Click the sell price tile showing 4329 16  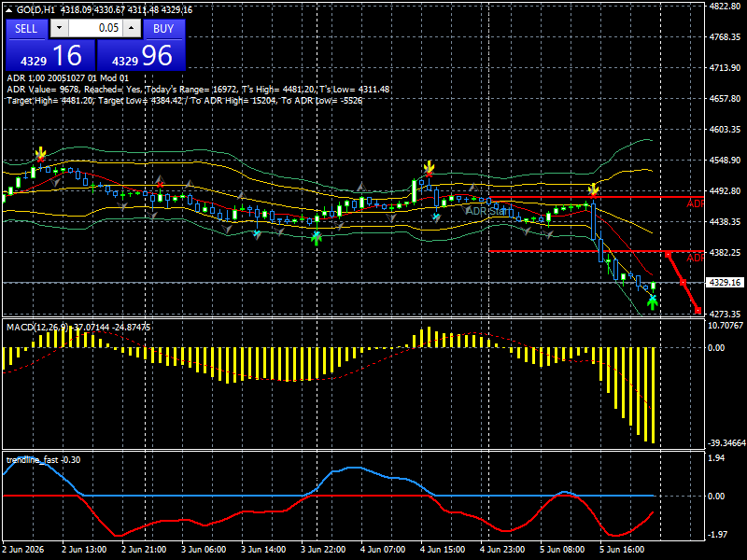click(50, 55)
